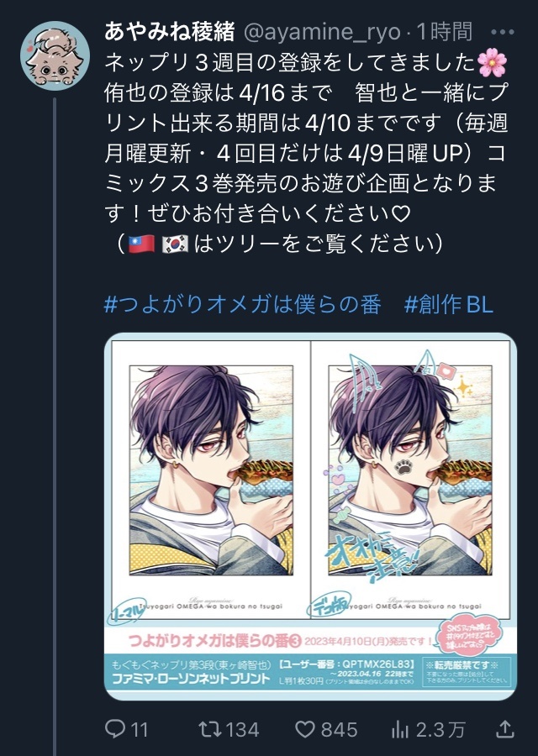Open @ayamine_ryo handle
Image resolution: width=538 pixels, height=756 pixels.
[x=322, y=33]
